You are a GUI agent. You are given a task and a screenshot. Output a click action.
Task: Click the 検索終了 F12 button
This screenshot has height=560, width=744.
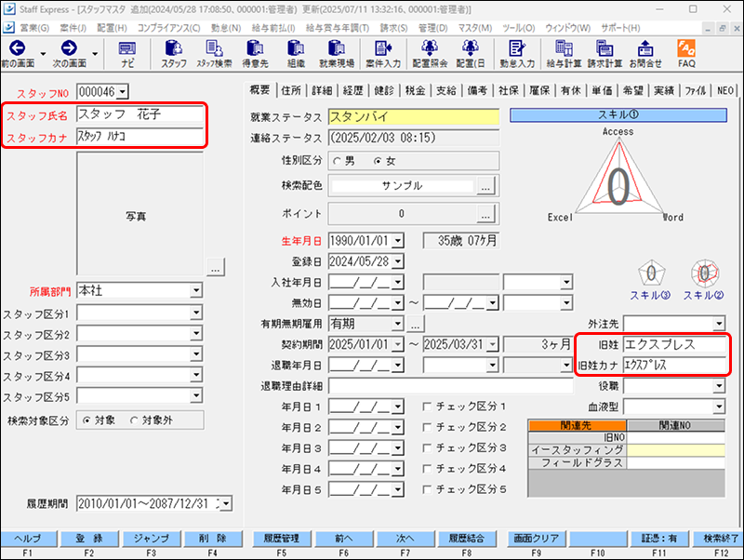pos(718,539)
